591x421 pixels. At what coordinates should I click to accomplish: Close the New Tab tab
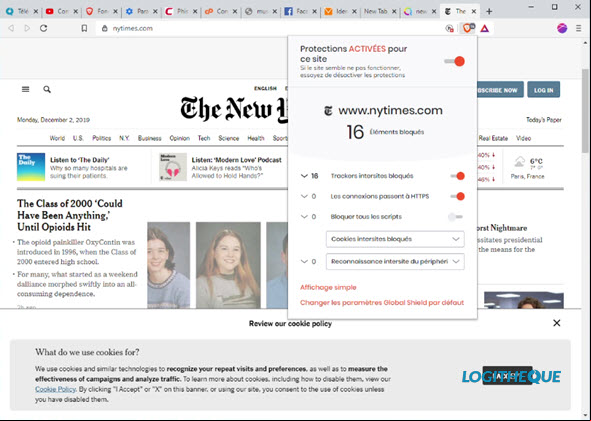point(394,11)
